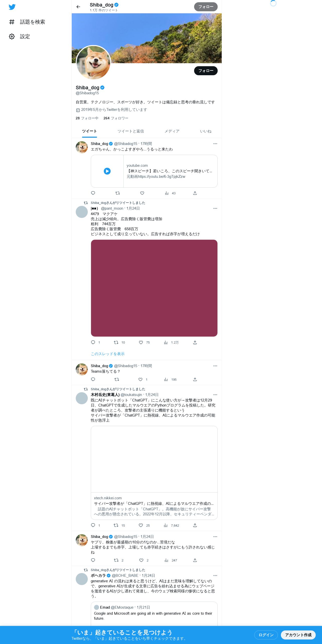Open Shiba_dog's profile picture
322x644 pixels.
pyautogui.click(x=93, y=63)
